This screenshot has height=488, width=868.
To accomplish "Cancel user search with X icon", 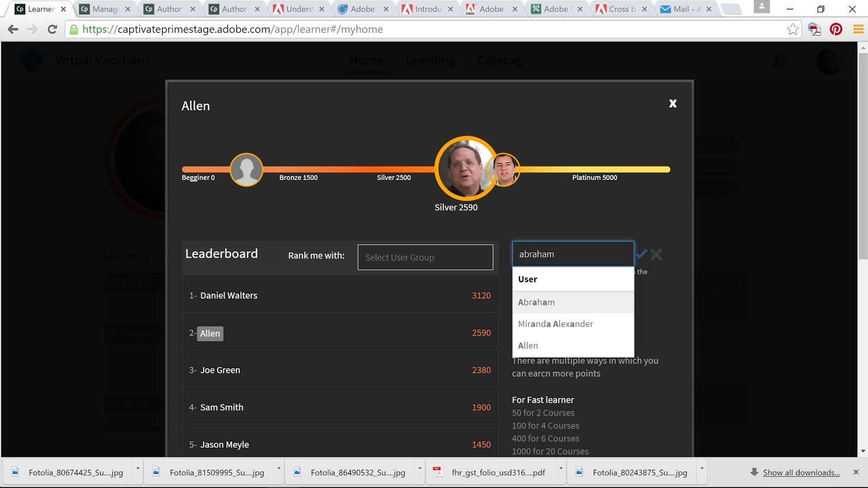I will 656,254.
